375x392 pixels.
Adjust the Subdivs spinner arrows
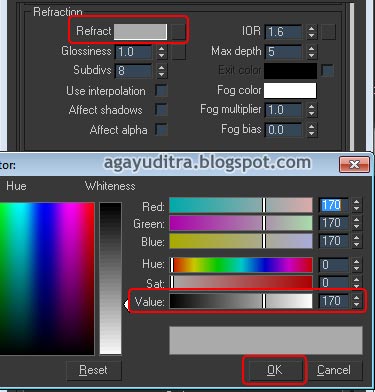click(x=161, y=71)
